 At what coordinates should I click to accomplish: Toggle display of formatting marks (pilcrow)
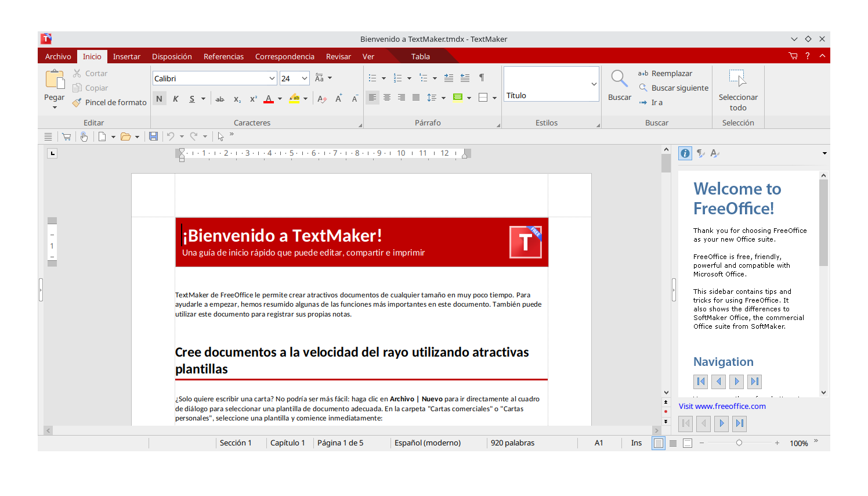[482, 78]
